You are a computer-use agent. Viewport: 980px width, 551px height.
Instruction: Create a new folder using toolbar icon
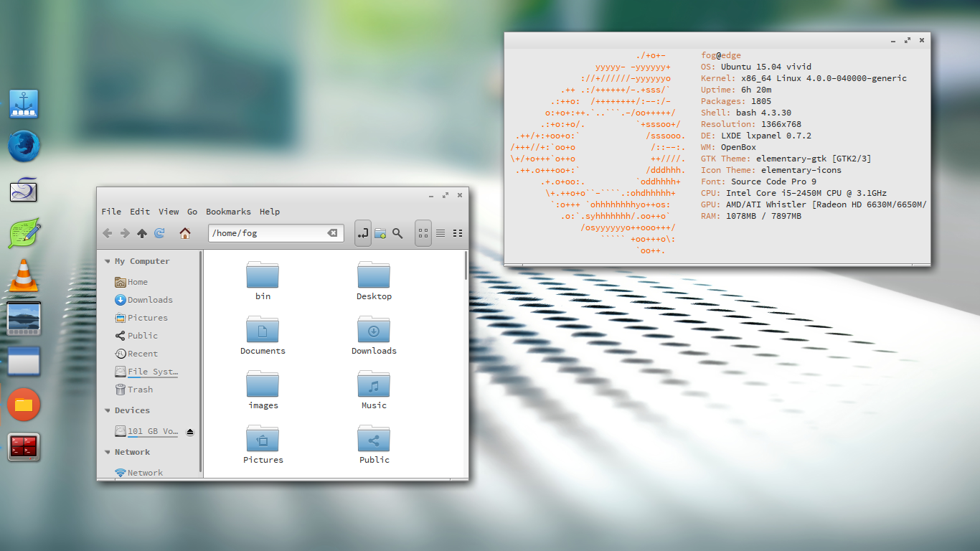(380, 233)
